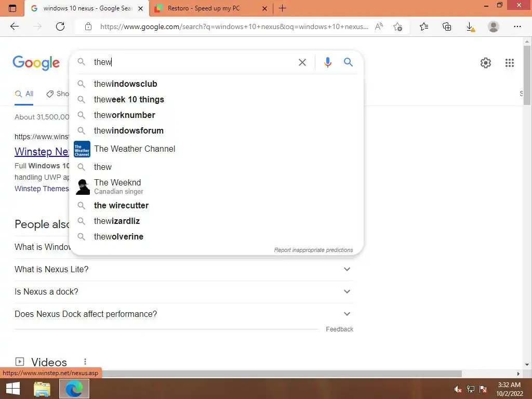
Task: Go to Google logo homepage
Action: click(x=36, y=63)
